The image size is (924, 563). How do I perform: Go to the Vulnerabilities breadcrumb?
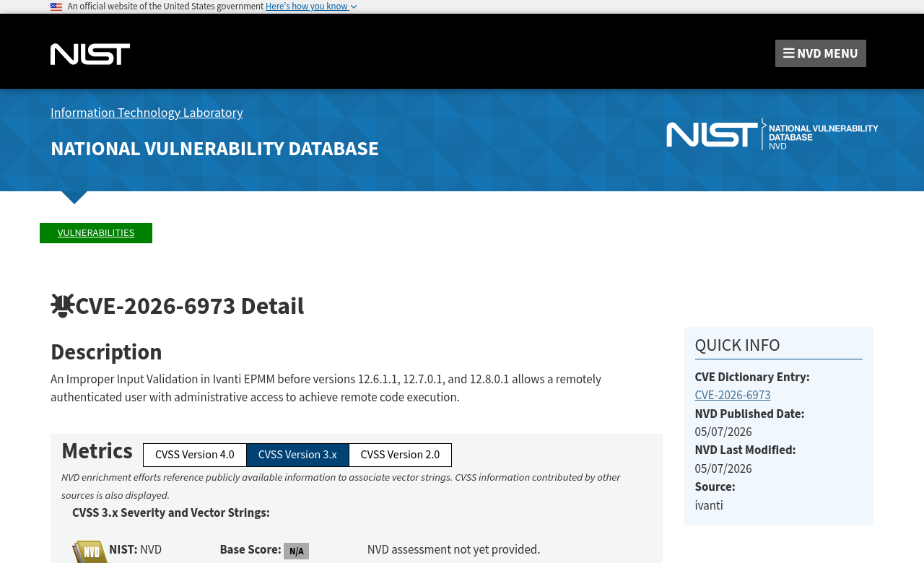click(96, 233)
